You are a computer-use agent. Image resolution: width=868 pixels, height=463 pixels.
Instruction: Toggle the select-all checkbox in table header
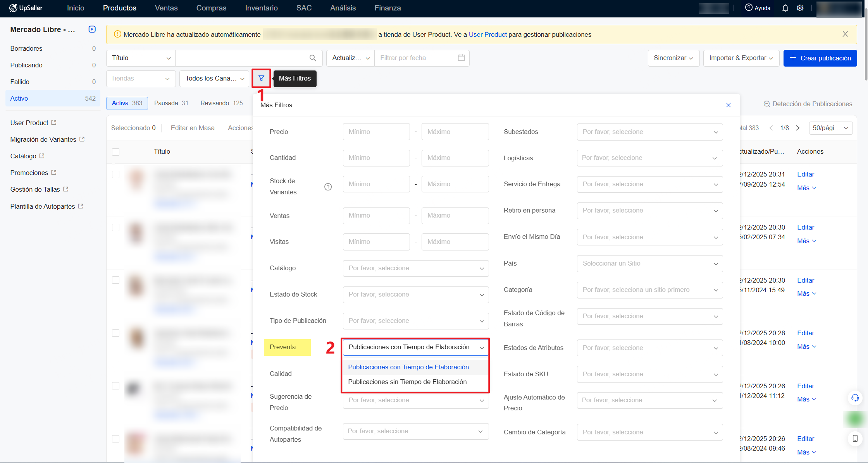(115, 152)
